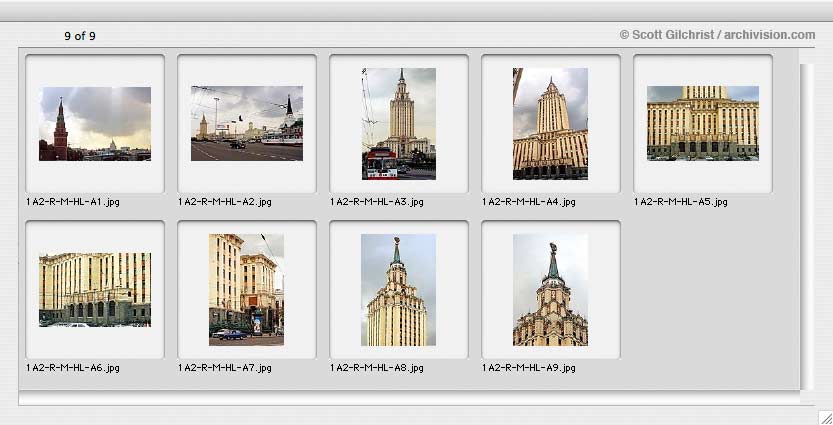This screenshot has height=425, width=833.
Task: Open thumbnail 1A2-R-M-HL-A7 with blue car
Action: coord(246,290)
